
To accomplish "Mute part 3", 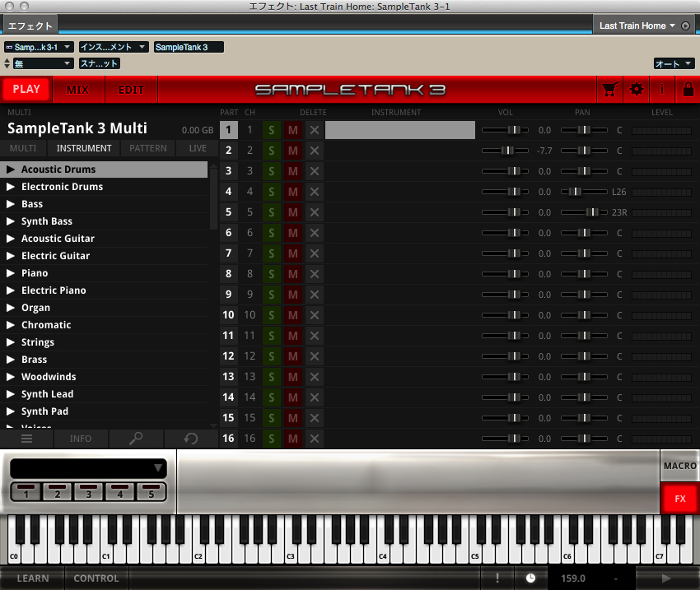I will click(x=293, y=171).
